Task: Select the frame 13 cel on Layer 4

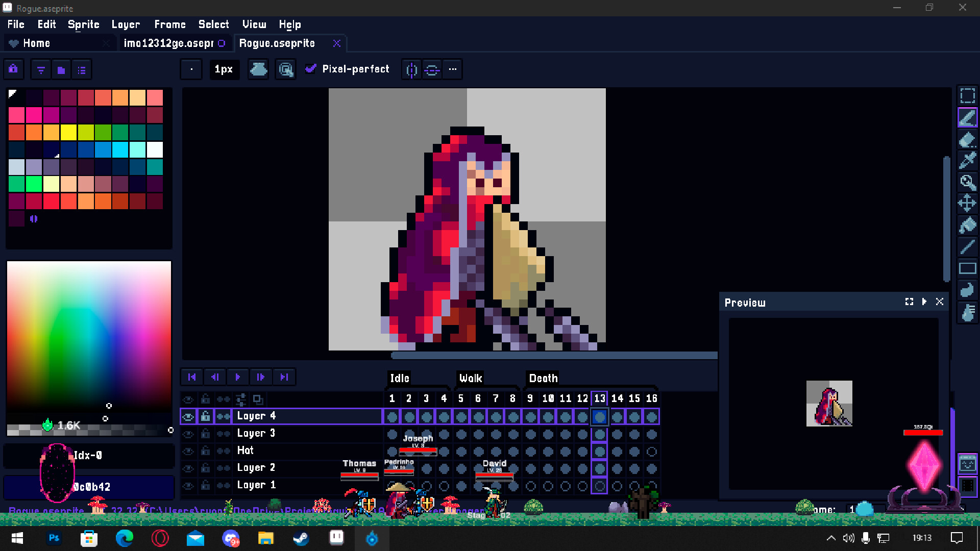Action: (x=599, y=416)
